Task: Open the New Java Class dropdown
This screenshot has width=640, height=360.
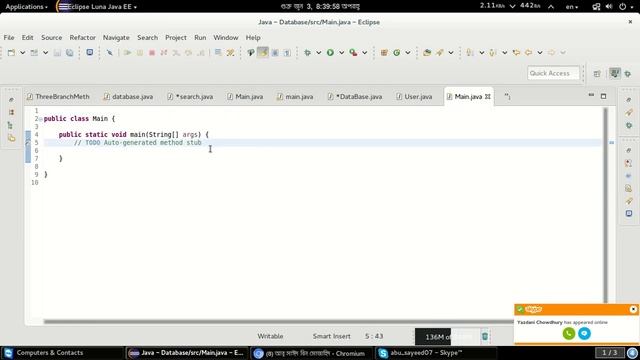Action: [407, 53]
